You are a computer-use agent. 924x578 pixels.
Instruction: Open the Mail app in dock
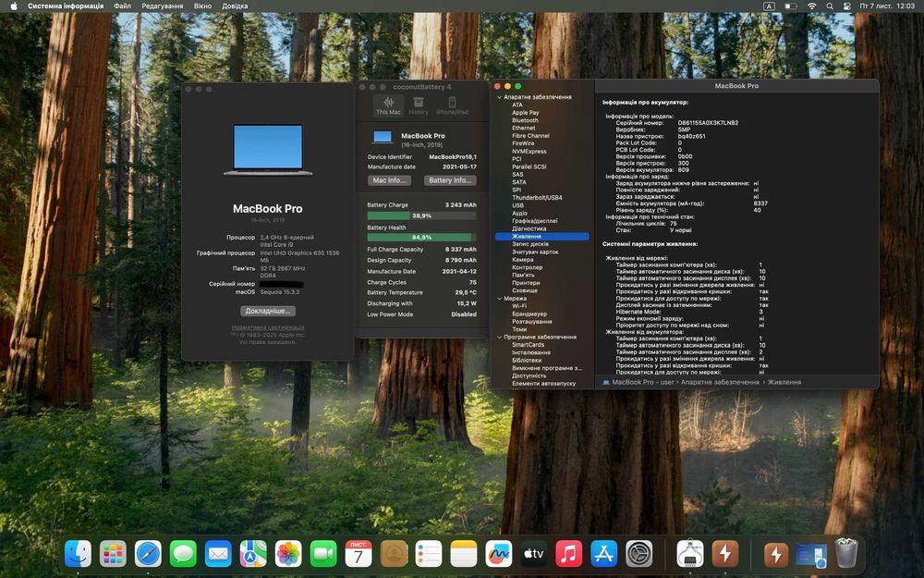[x=218, y=554]
